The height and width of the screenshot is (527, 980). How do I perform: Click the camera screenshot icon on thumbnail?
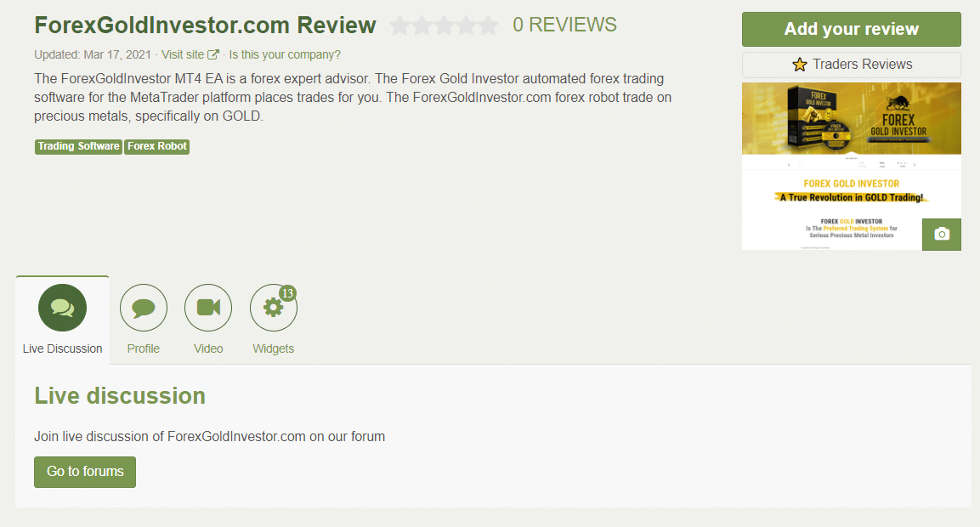pyautogui.click(x=942, y=235)
